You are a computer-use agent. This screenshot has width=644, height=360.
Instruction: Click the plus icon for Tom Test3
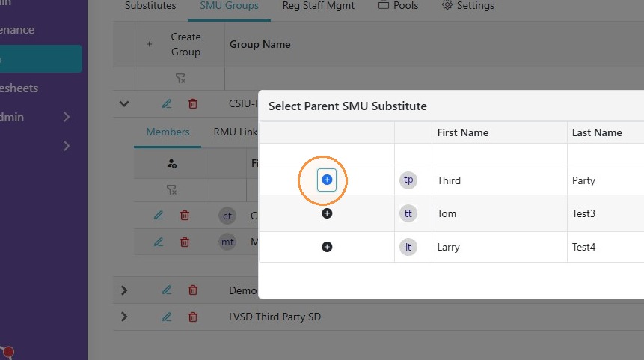[327, 213]
